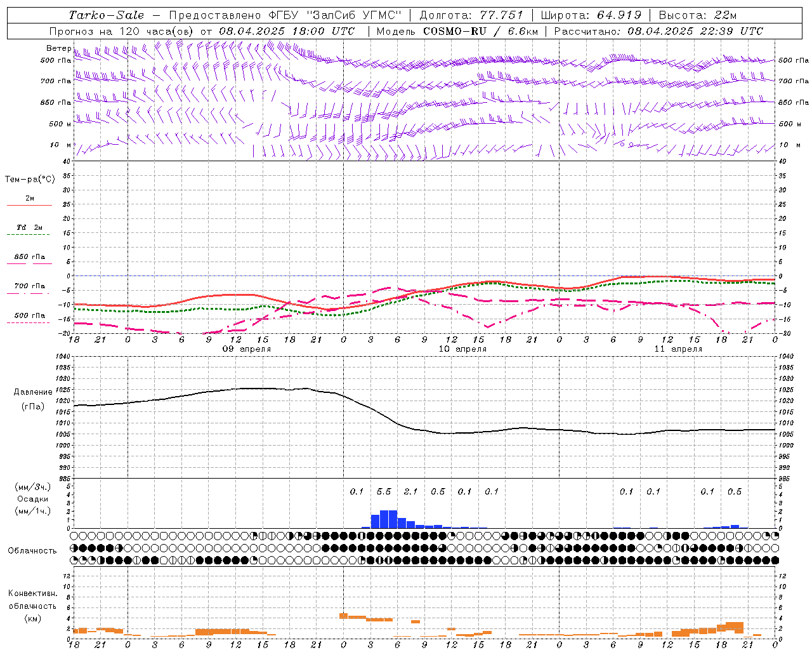This screenshot has width=812, height=650.
Task: Click the 700 гПа temperature legend label
Action: (x=29, y=286)
